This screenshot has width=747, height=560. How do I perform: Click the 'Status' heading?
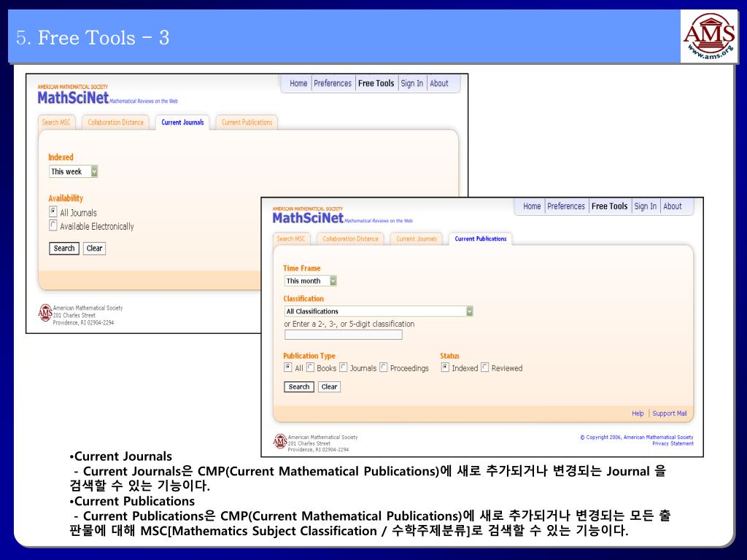pos(449,356)
